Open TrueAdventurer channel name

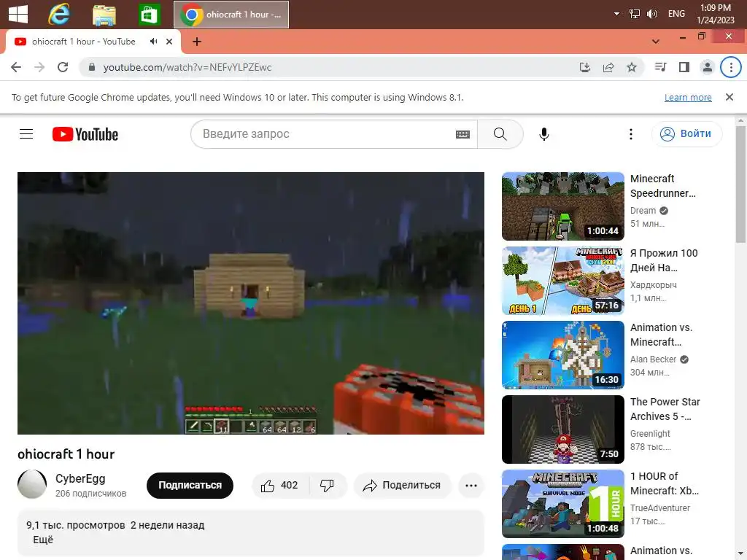(659, 507)
